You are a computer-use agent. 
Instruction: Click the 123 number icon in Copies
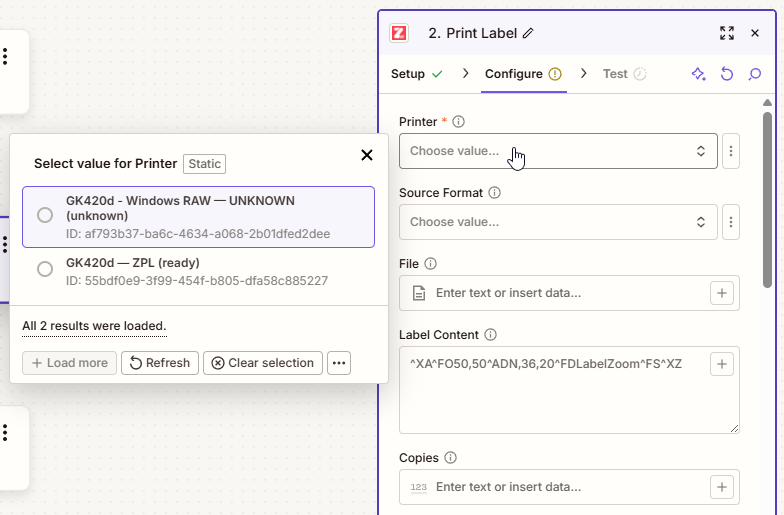coord(418,487)
